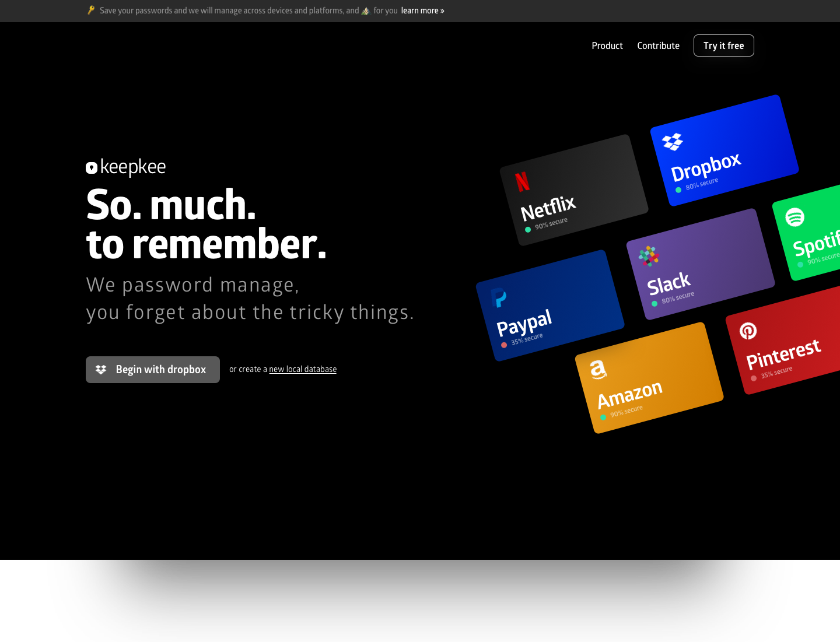840x642 pixels.
Task: Select the Paypal card title text
Action: pos(524,322)
